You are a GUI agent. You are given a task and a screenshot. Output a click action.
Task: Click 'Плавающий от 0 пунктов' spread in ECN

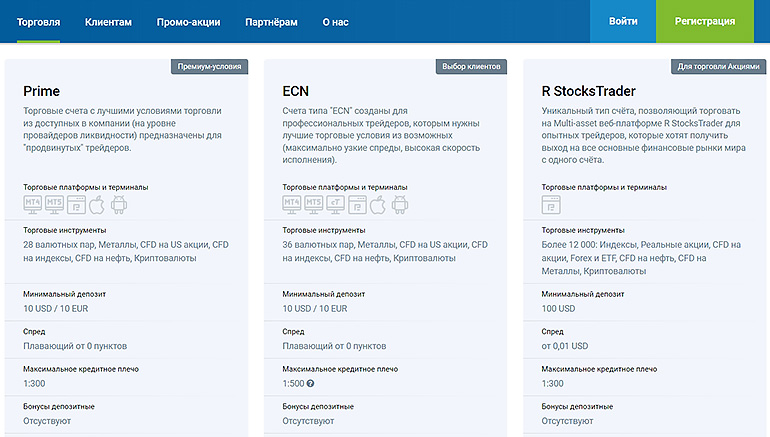334,346
